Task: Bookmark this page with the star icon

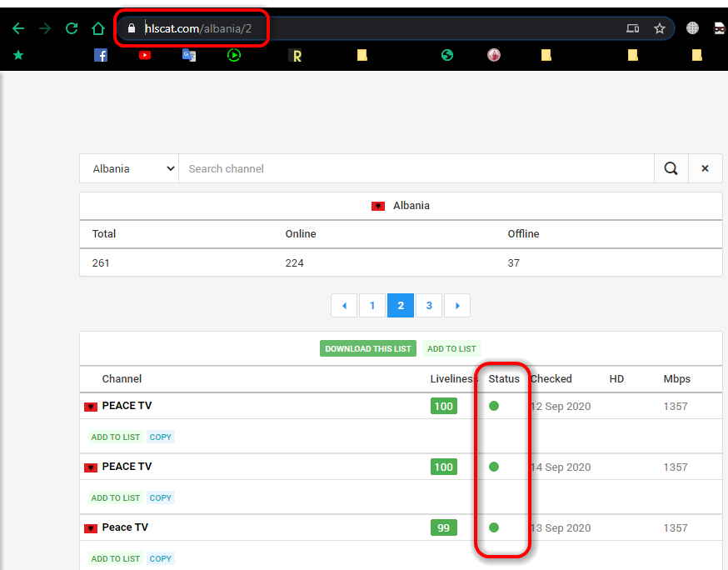Action: (660, 27)
